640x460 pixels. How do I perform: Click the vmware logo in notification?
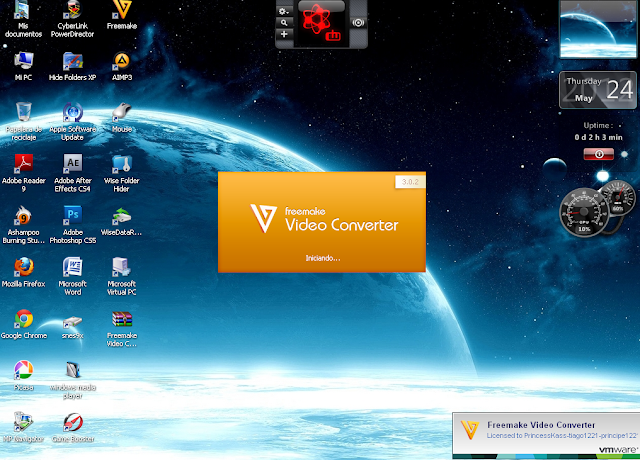tap(618, 449)
